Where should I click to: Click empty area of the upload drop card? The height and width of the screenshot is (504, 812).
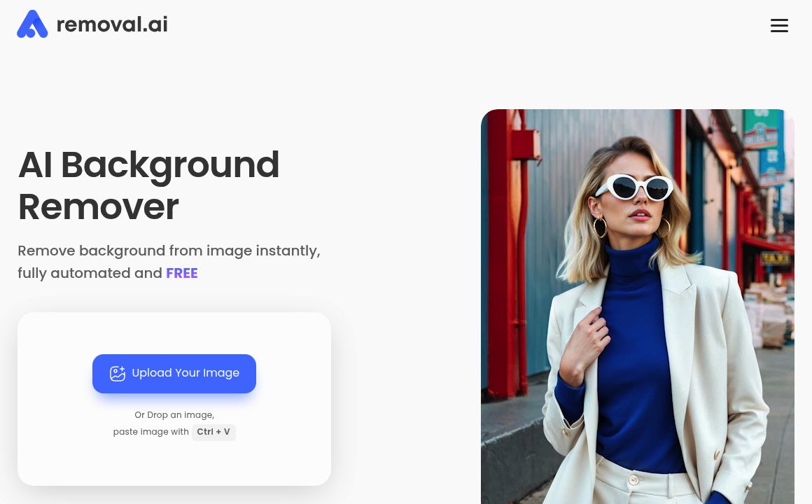[x=174, y=463]
